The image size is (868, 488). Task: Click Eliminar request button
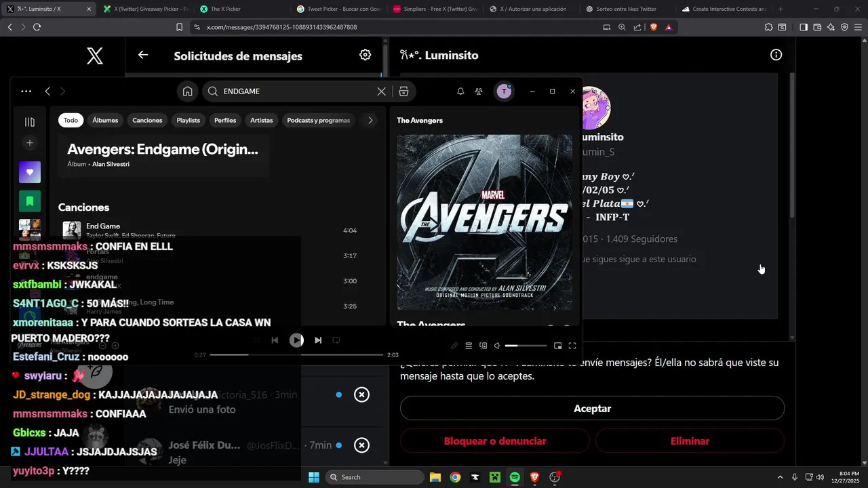coord(690,441)
